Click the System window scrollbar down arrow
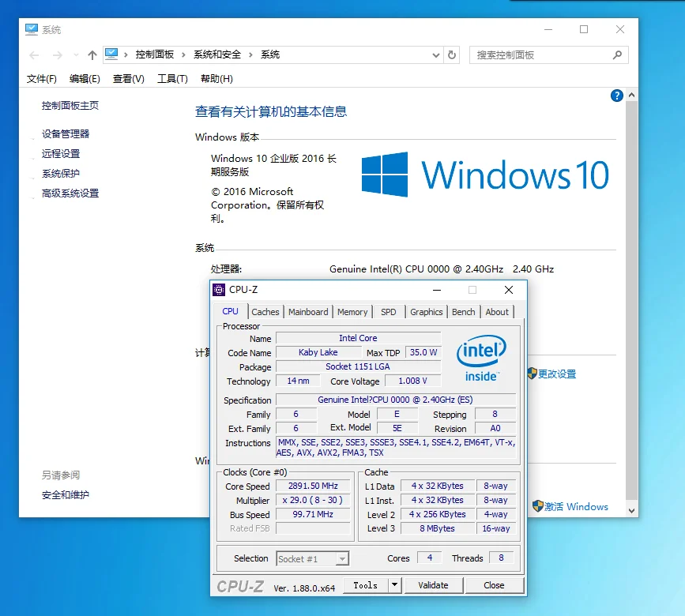 (x=631, y=510)
